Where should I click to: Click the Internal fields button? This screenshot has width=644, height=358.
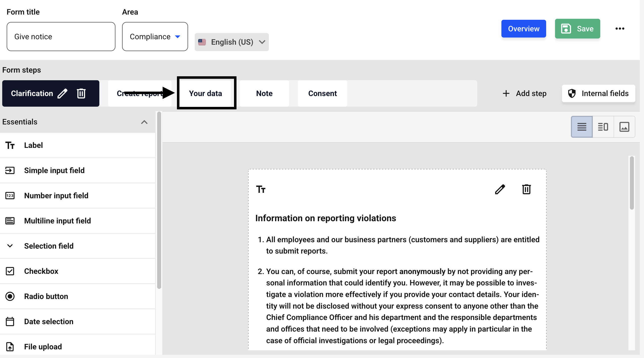pyautogui.click(x=599, y=93)
